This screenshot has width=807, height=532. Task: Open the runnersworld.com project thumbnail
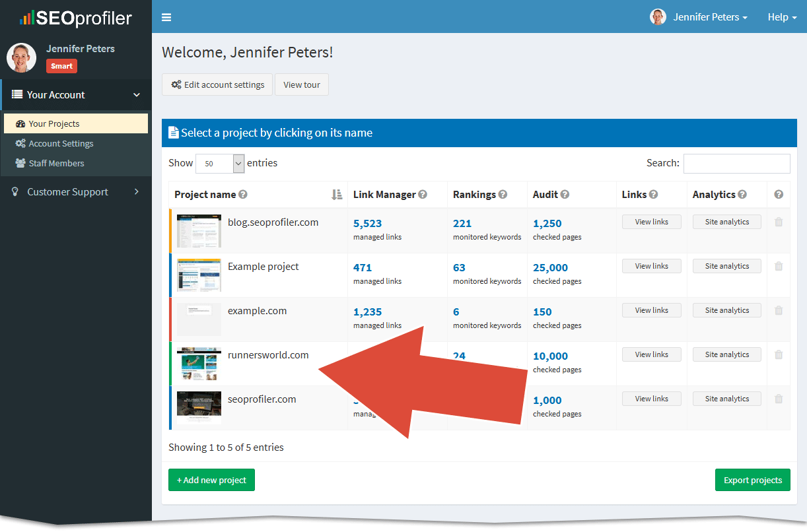(x=199, y=364)
